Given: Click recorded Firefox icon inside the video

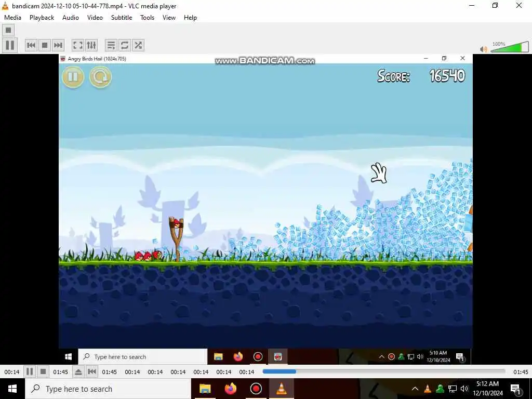Looking at the screenshot, I should point(238,356).
